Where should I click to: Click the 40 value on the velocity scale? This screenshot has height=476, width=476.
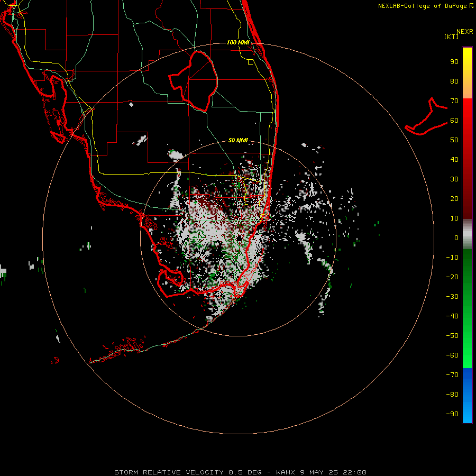[x=454, y=159]
